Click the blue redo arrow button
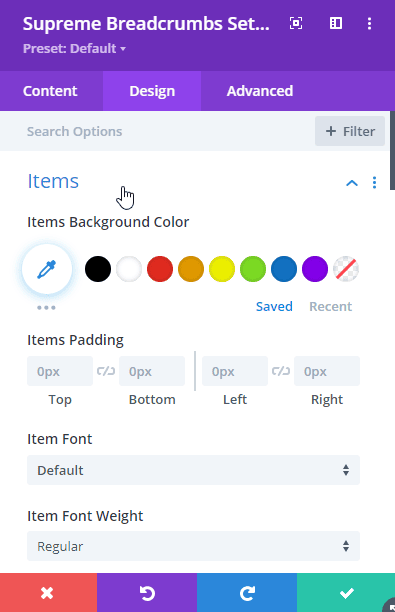 [x=247, y=592]
